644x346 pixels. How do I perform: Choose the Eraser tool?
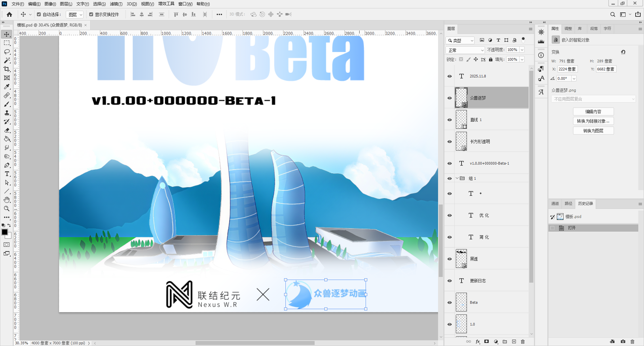(x=7, y=130)
